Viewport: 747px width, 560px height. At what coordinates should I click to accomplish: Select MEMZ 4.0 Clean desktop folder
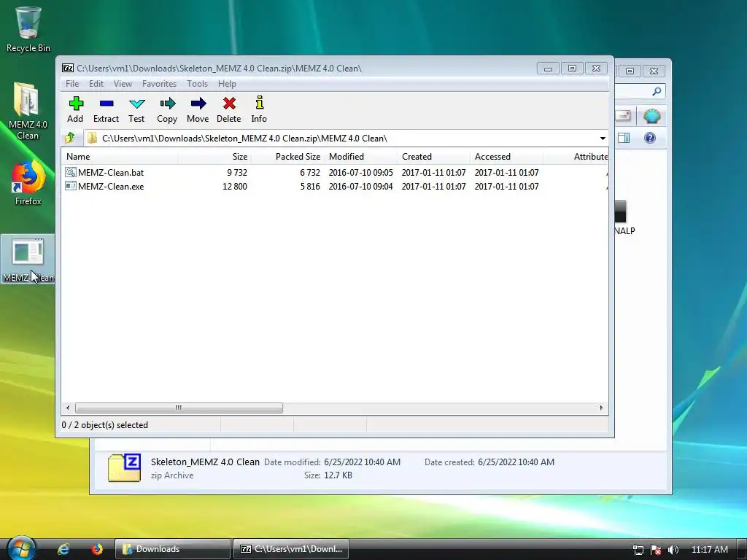(x=28, y=111)
